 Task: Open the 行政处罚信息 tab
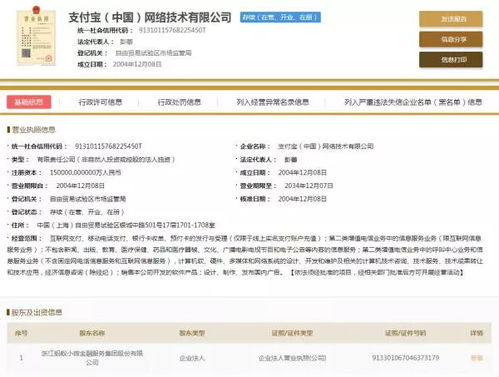point(179,102)
